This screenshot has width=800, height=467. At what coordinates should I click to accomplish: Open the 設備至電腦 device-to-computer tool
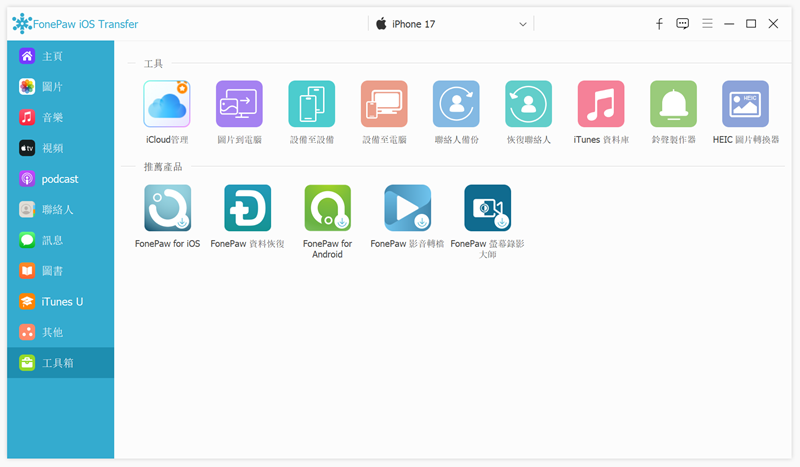(x=384, y=104)
